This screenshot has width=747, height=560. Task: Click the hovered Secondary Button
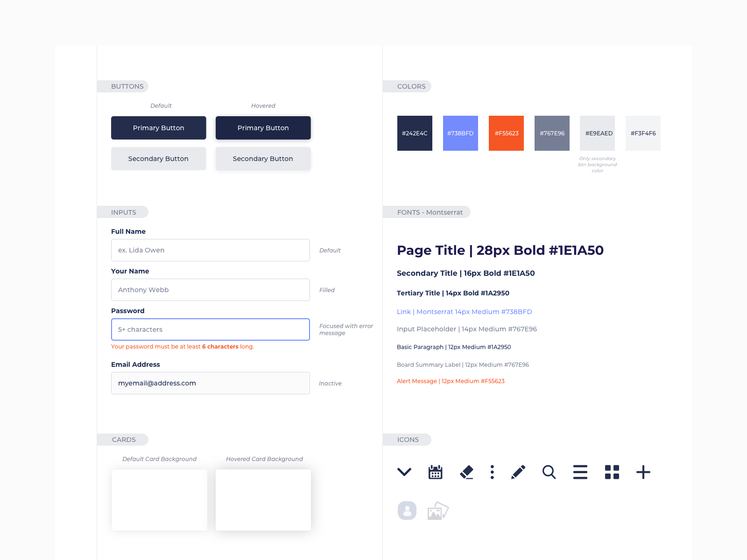click(263, 159)
